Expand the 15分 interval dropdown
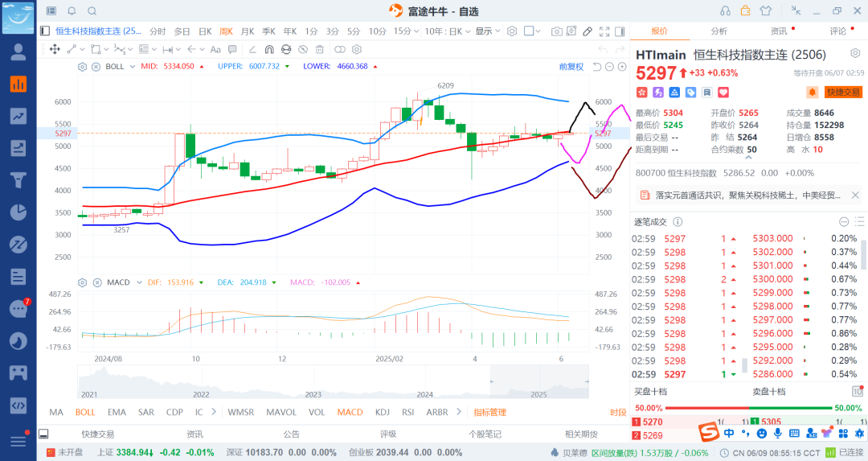The height and width of the screenshot is (461, 868). click(x=416, y=31)
